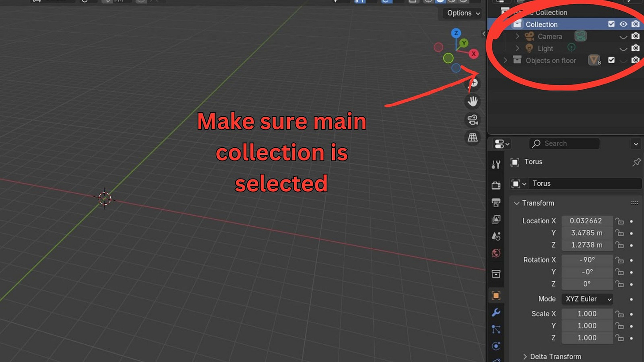The image size is (644, 362).
Task: Open the Tool properties tab
Action: (x=496, y=165)
